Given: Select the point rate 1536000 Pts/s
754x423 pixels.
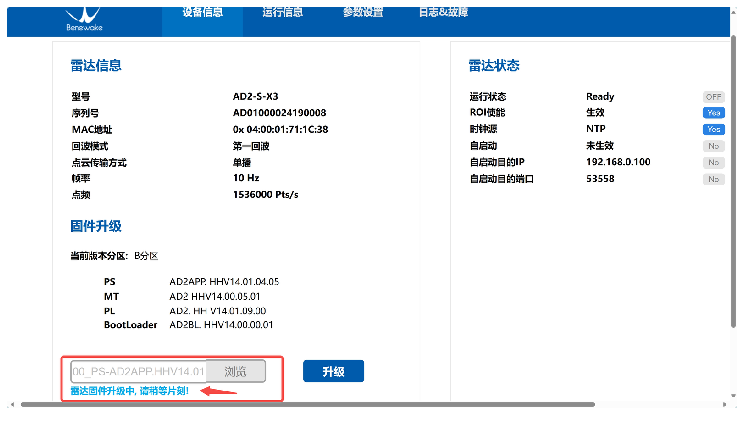Looking at the screenshot, I should point(265,195).
